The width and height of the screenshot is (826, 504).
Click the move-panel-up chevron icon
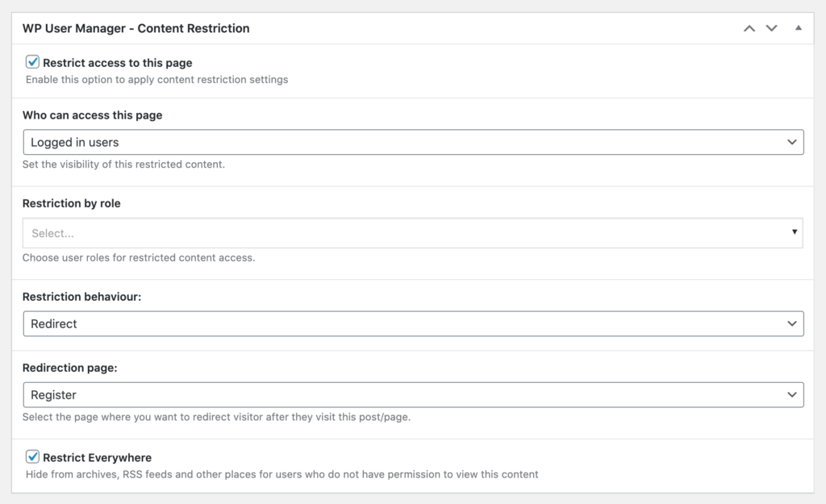point(748,27)
